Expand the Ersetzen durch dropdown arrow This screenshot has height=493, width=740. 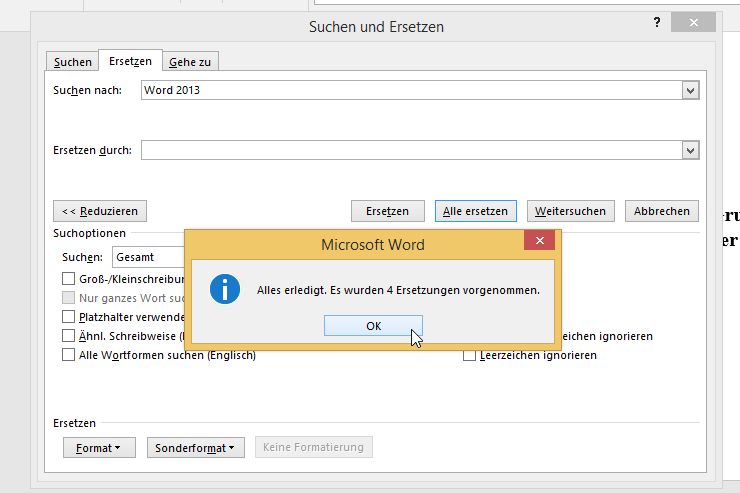pyautogui.click(x=690, y=150)
